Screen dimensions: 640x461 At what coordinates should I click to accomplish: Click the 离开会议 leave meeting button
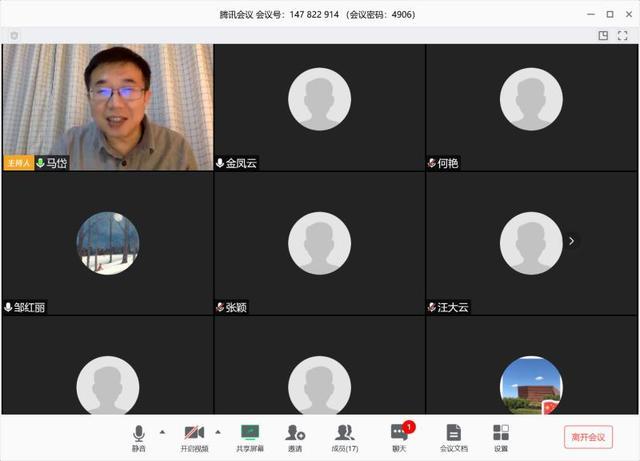click(x=588, y=437)
